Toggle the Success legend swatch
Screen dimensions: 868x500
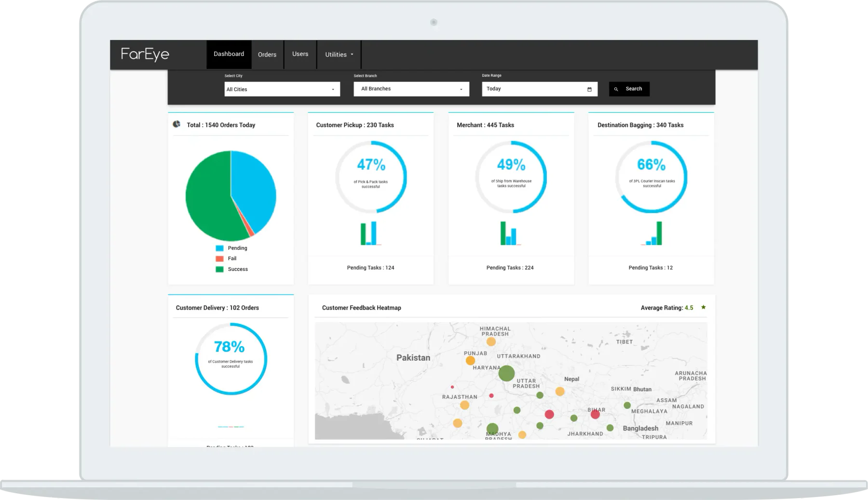pyautogui.click(x=219, y=270)
